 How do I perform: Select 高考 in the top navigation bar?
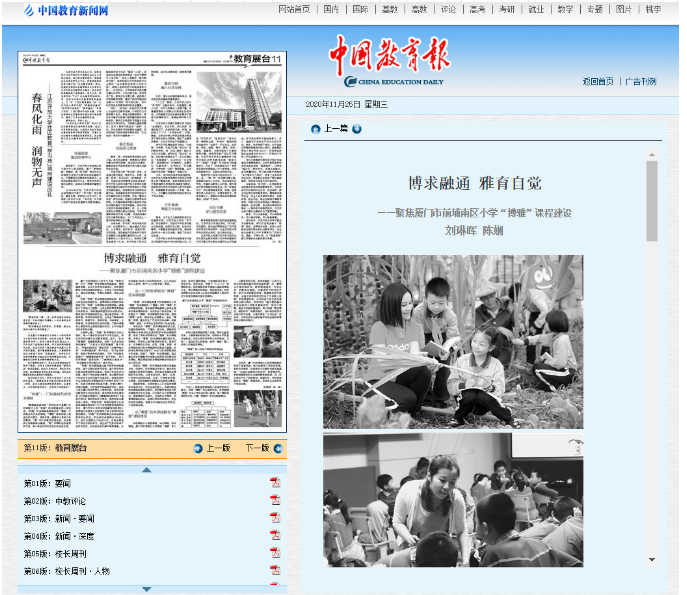coord(477,9)
